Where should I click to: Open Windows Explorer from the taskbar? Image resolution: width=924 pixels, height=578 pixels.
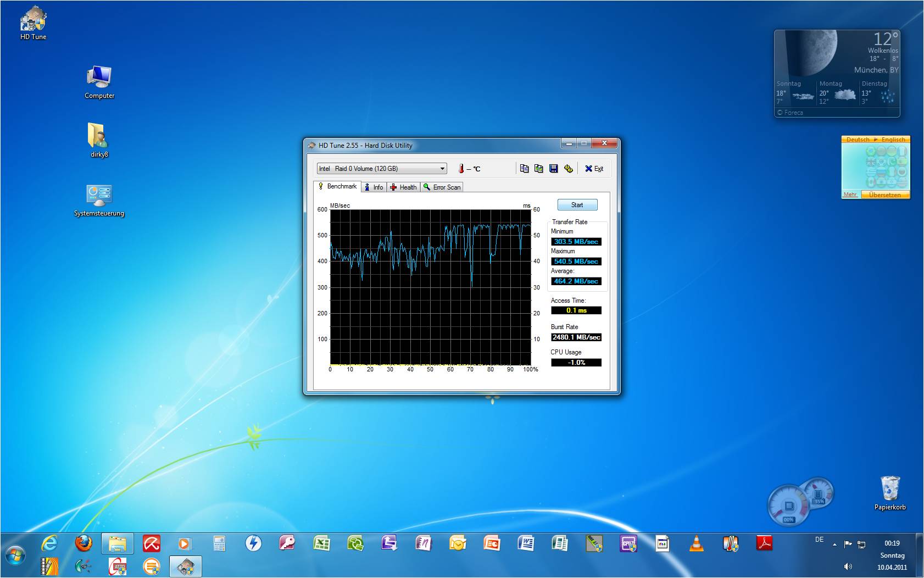[118, 544]
